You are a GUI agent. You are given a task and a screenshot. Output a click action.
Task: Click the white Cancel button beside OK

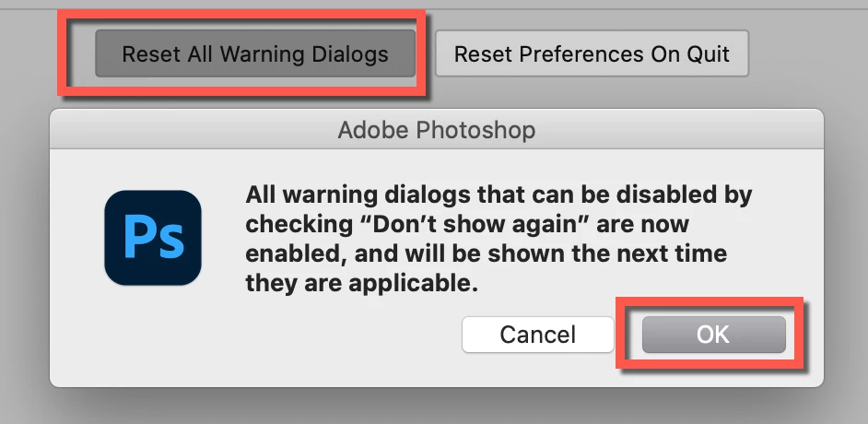[x=537, y=335]
